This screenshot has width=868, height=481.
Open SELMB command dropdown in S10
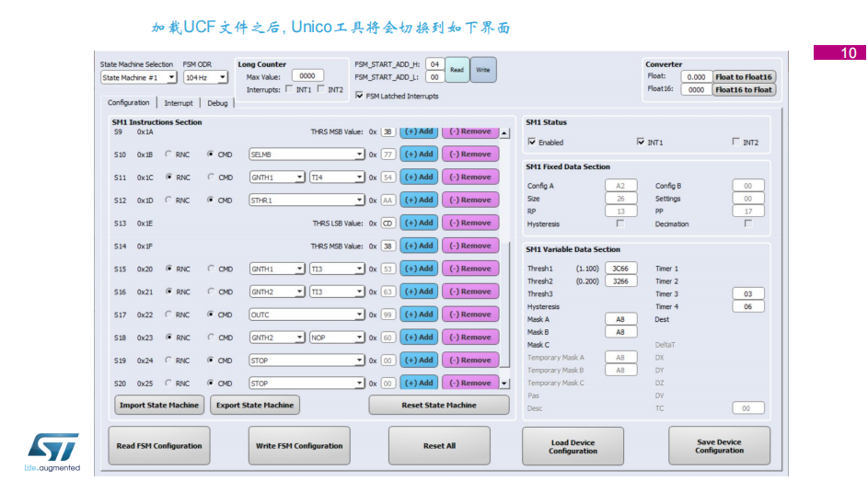tap(307, 155)
